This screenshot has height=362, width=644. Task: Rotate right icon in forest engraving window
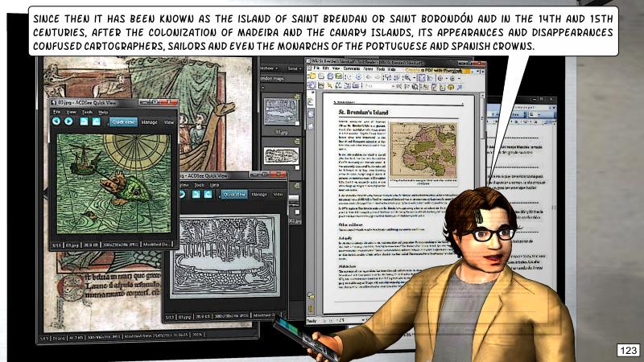click(208, 194)
